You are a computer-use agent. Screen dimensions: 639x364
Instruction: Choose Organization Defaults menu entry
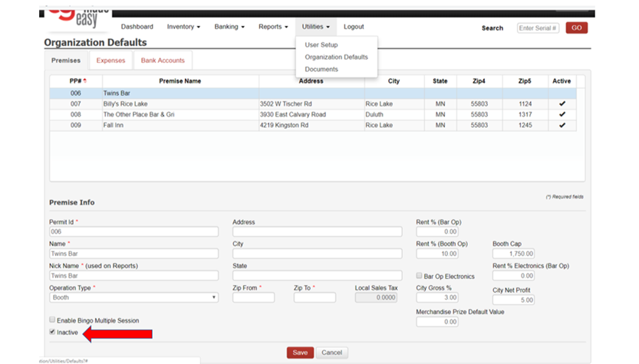click(x=336, y=57)
